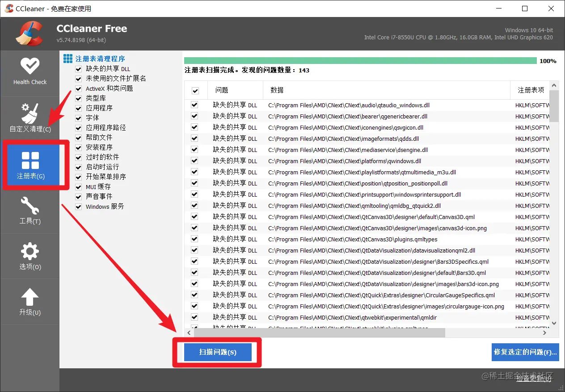
Task: Toggle 字体 checkbox
Action: pos(79,118)
